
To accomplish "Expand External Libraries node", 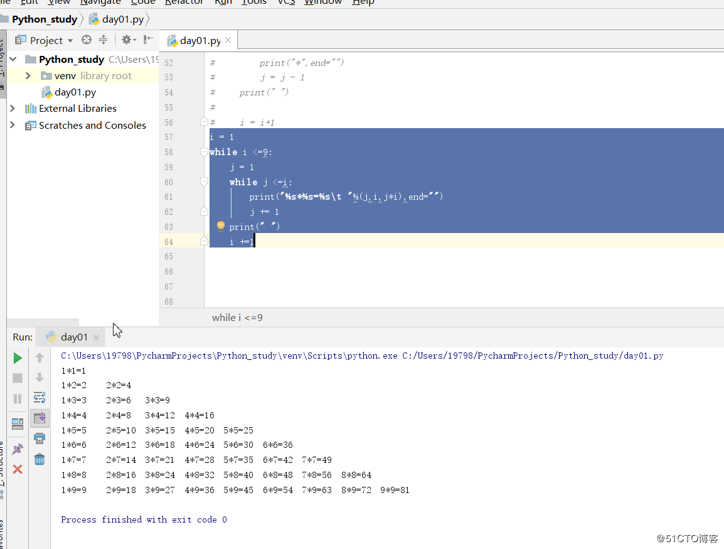I will coord(12,108).
